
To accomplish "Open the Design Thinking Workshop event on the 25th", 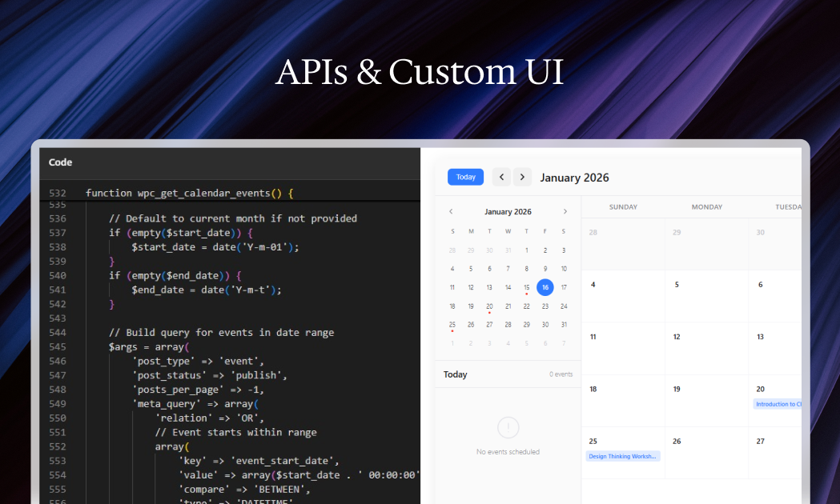I will 623,455.
